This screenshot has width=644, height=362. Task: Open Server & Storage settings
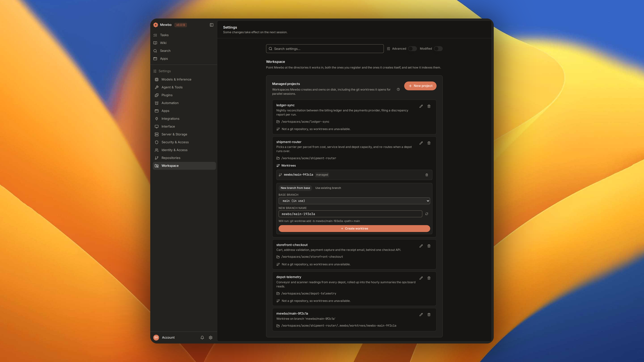click(184, 134)
